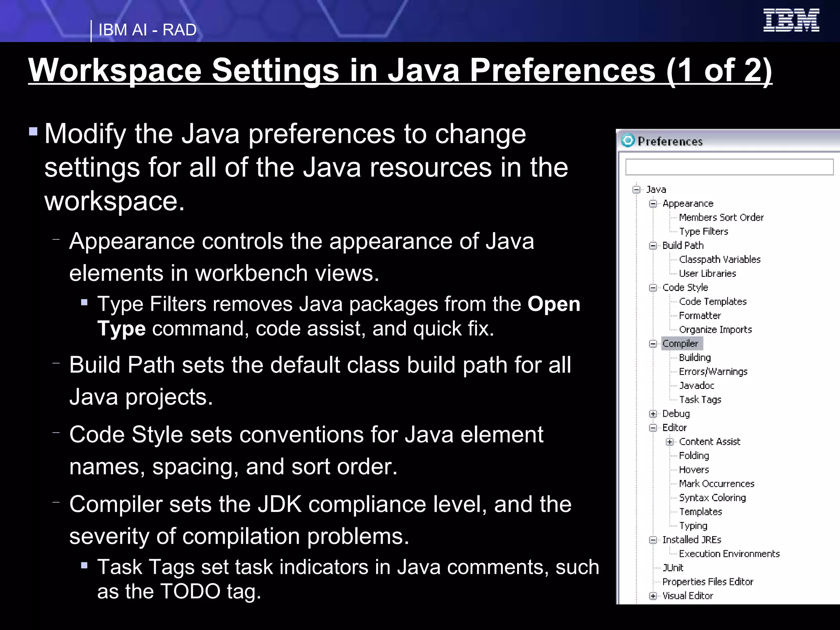
Task: Expand the Visual Editor node
Action: [653, 596]
